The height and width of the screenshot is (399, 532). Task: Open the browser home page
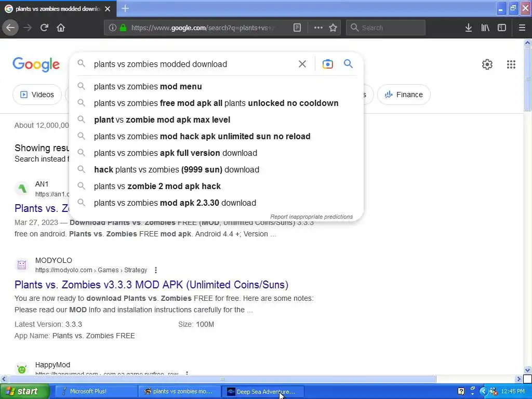pos(61,28)
